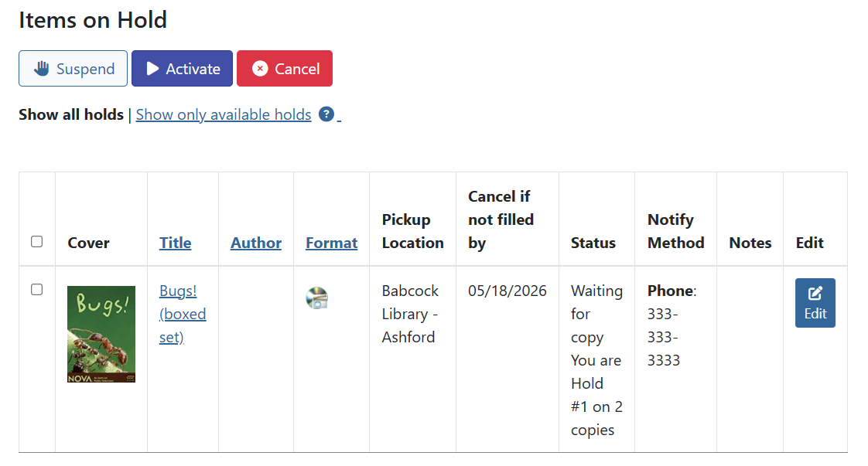This screenshot has width=868, height=466.
Task: Toggle the select-all holds header checkbox
Action: tap(37, 242)
